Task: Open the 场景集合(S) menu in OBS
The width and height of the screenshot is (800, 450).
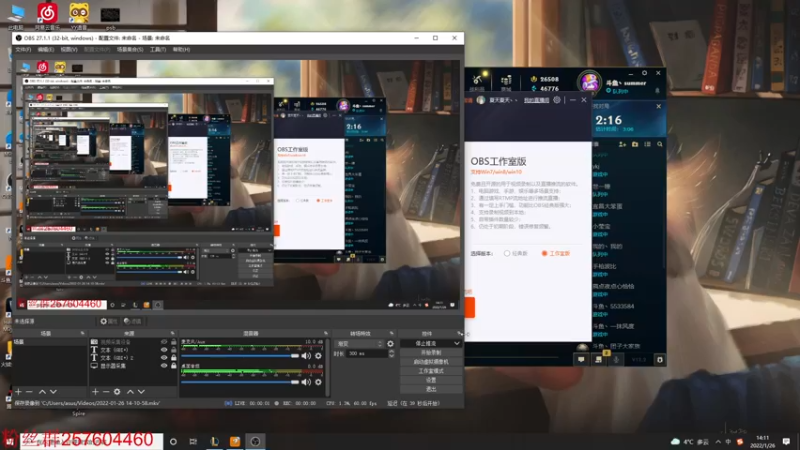Action: (x=130, y=49)
